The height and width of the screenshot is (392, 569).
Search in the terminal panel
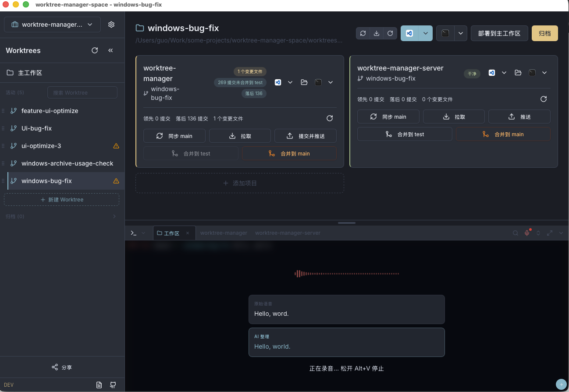(x=516, y=233)
